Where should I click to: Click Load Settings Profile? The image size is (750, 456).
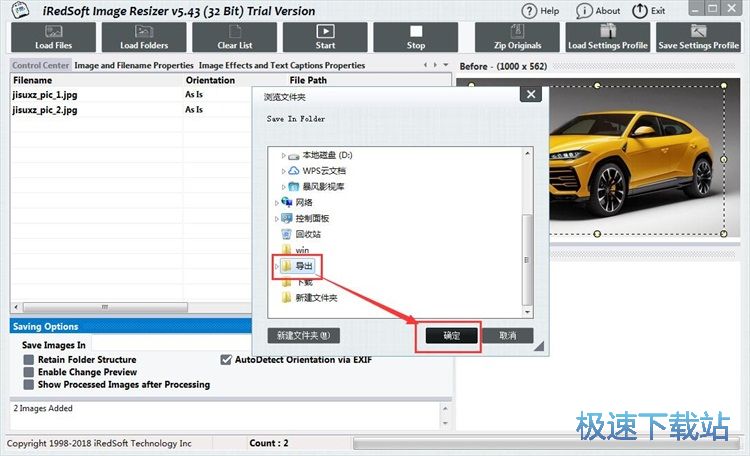coord(607,37)
